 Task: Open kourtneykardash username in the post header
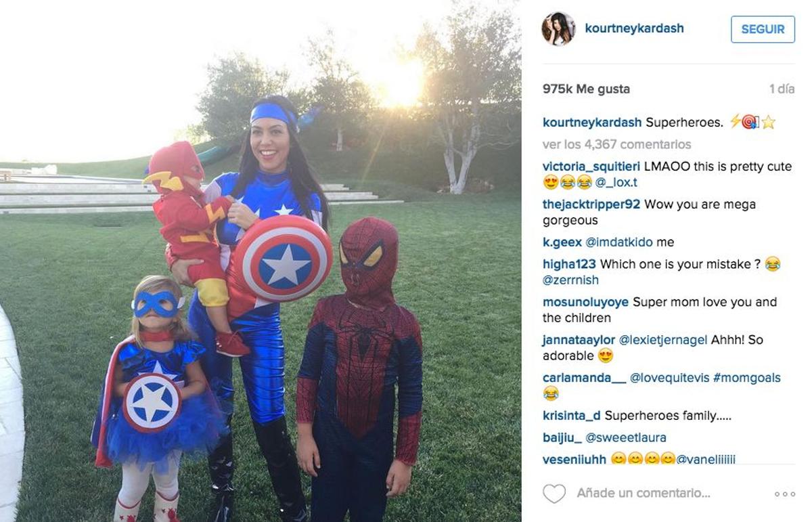pyautogui.click(x=634, y=28)
